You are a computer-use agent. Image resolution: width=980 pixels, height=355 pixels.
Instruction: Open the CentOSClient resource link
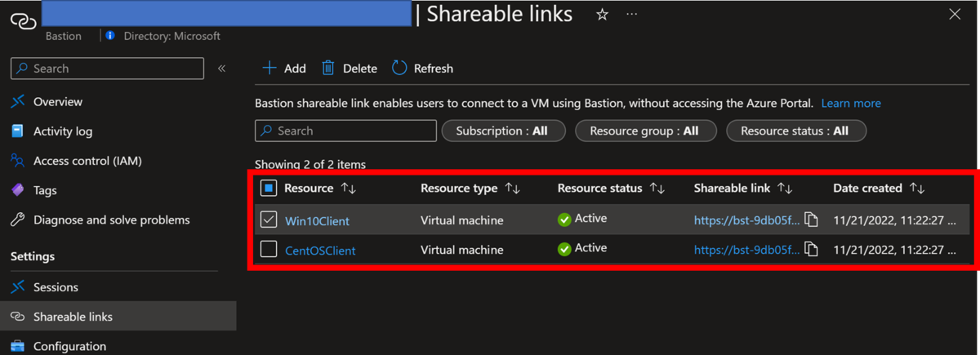point(320,251)
